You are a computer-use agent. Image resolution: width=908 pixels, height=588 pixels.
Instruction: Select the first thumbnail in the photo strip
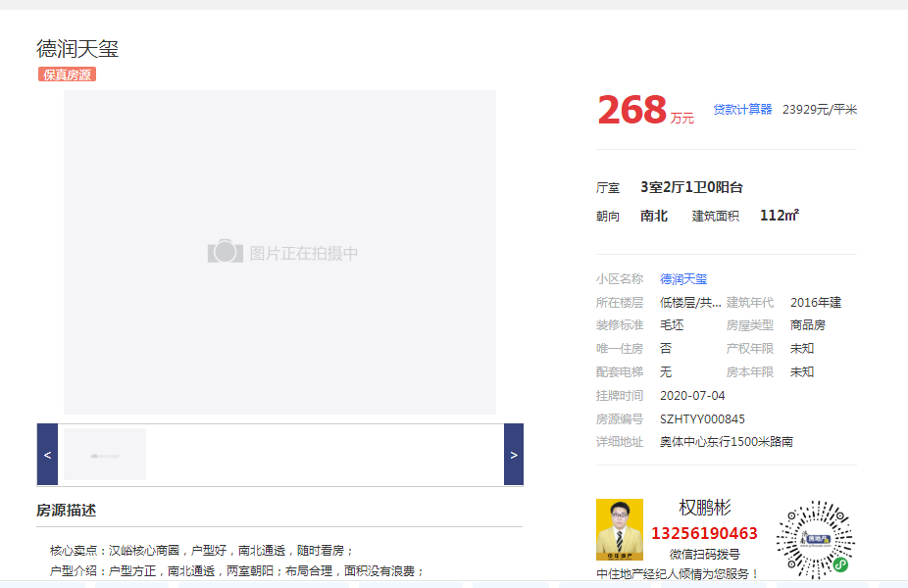tap(105, 455)
